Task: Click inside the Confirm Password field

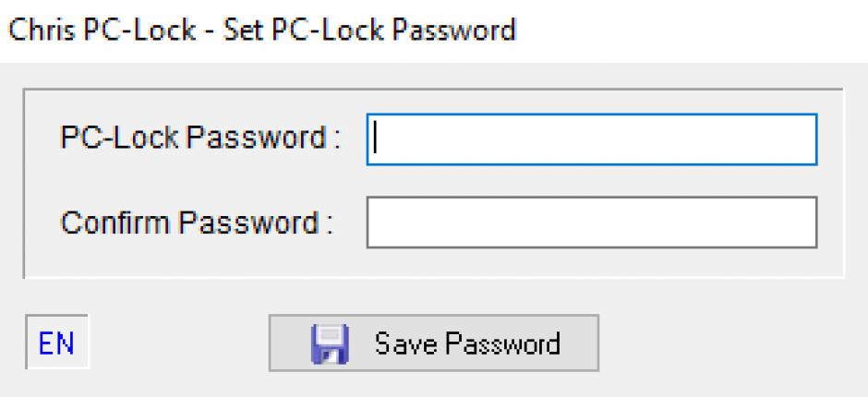Action: [x=592, y=222]
